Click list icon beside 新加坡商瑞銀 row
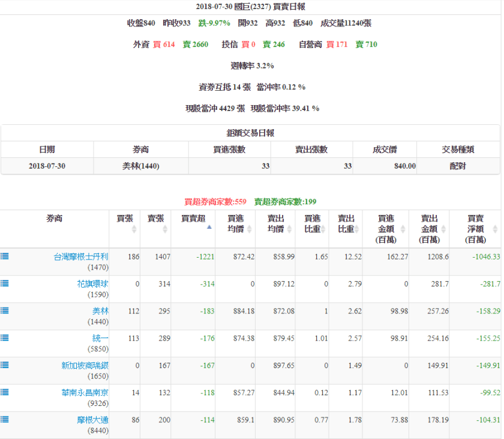 [5, 365]
